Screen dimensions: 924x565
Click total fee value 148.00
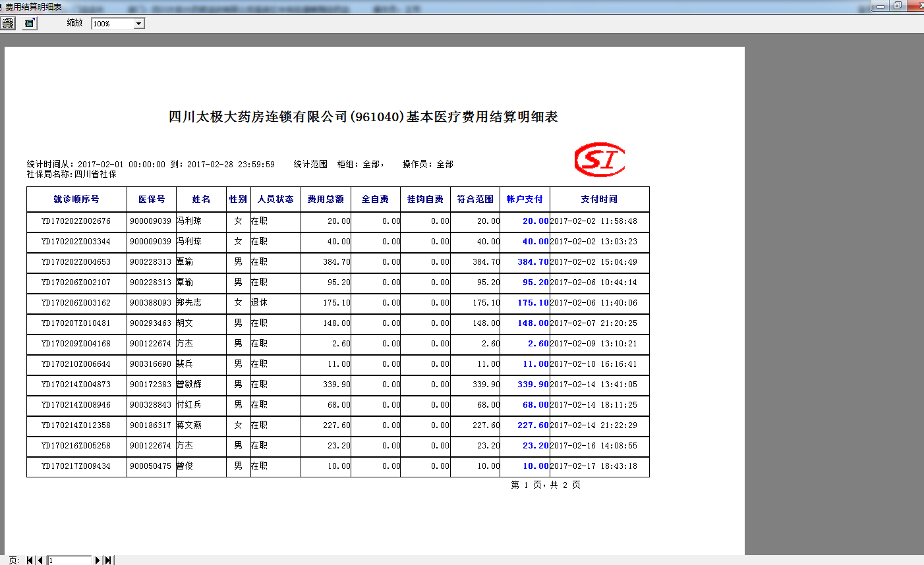337,323
